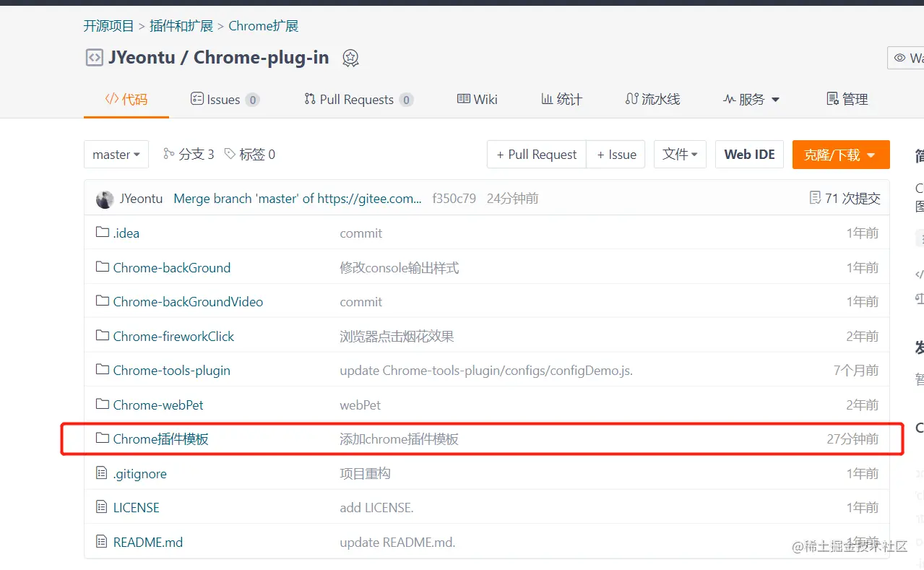Click the + Issue button

[616, 155]
